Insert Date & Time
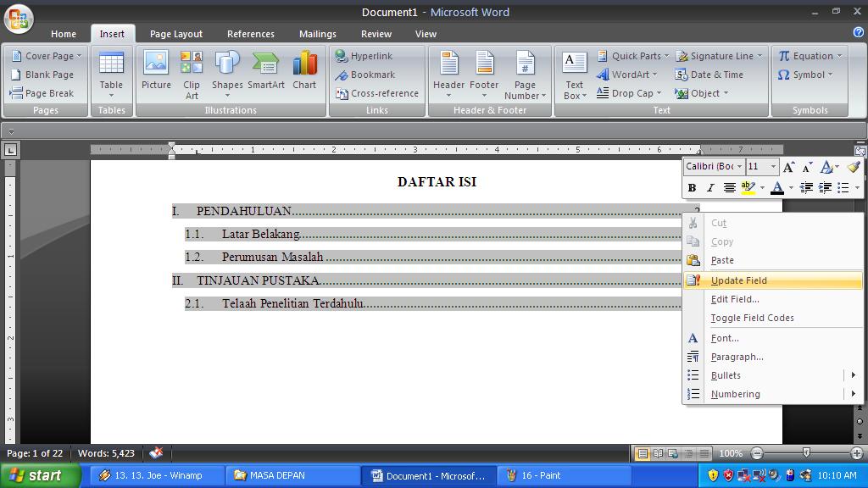Image resolution: width=868 pixels, height=488 pixels. tap(709, 75)
